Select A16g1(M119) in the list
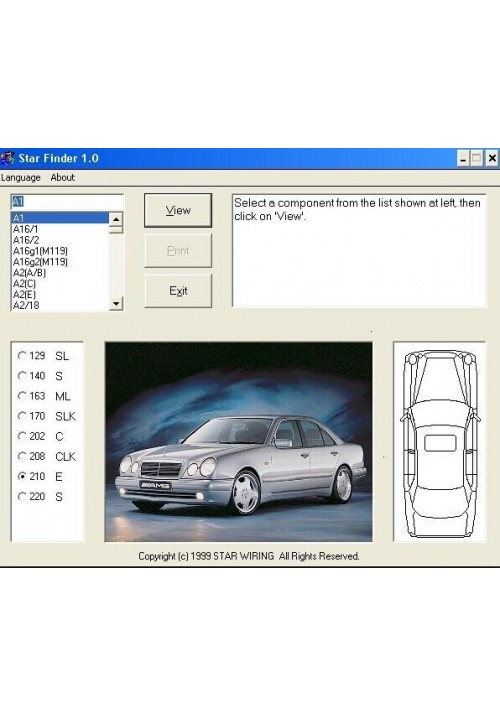 pyautogui.click(x=60, y=251)
